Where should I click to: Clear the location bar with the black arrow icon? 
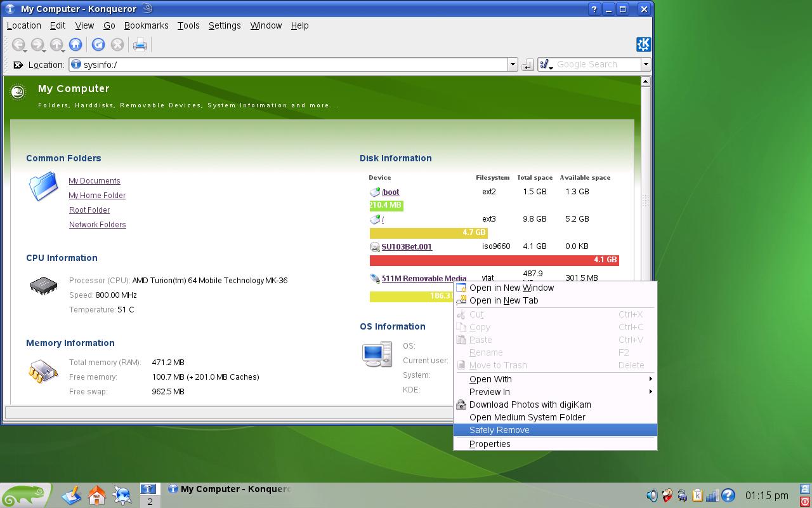[18, 65]
